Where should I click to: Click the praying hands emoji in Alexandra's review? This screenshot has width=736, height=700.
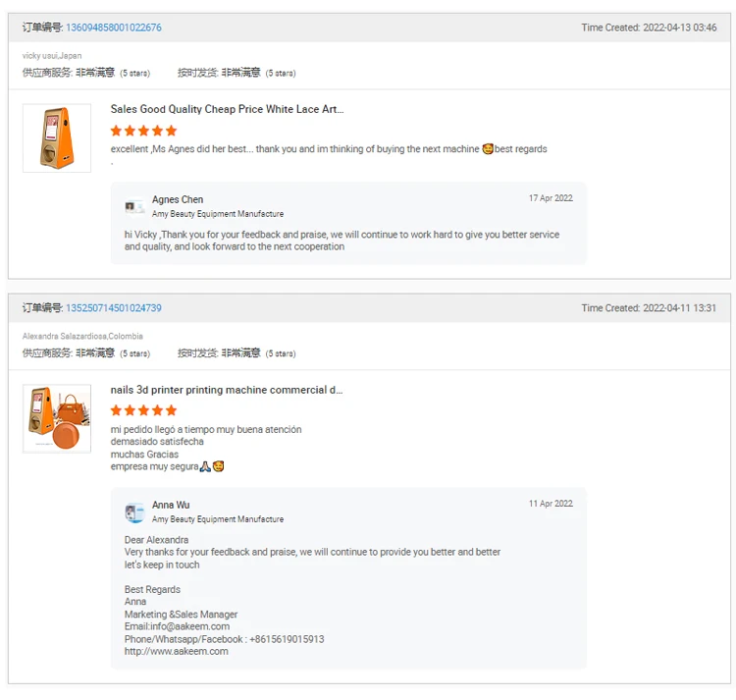[205, 466]
